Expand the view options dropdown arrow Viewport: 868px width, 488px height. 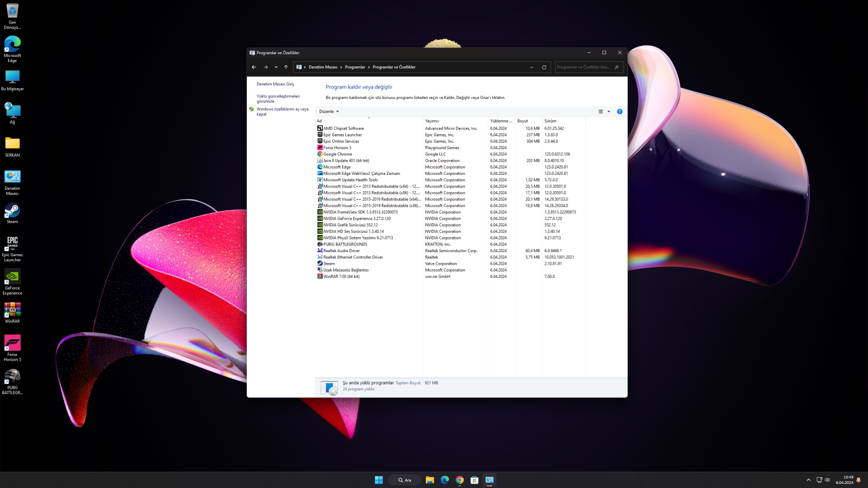pyautogui.click(x=609, y=112)
